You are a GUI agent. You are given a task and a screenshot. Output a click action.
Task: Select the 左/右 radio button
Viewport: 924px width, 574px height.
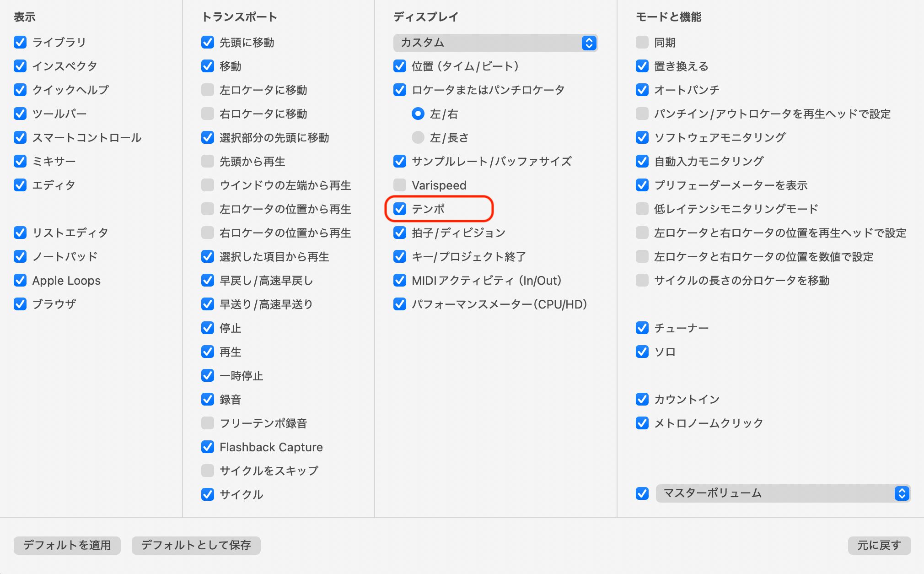click(418, 114)
